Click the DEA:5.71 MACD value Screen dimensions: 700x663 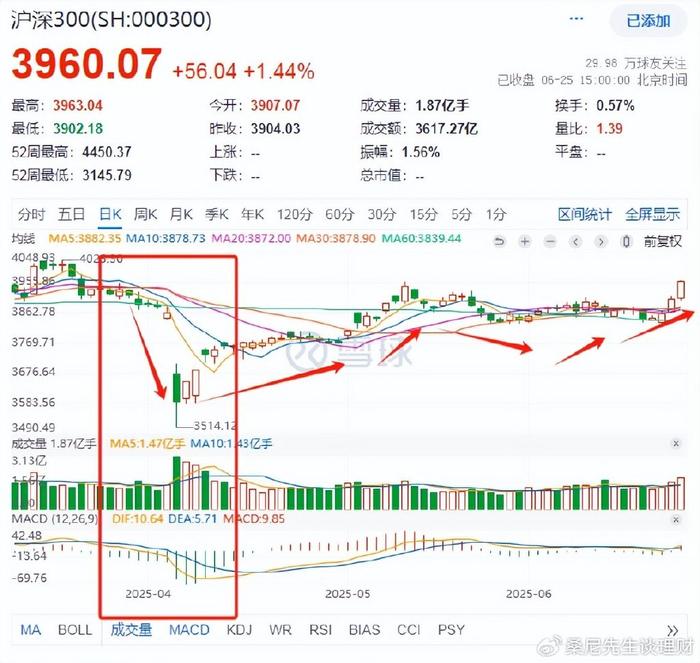click(x=192, y=519)
